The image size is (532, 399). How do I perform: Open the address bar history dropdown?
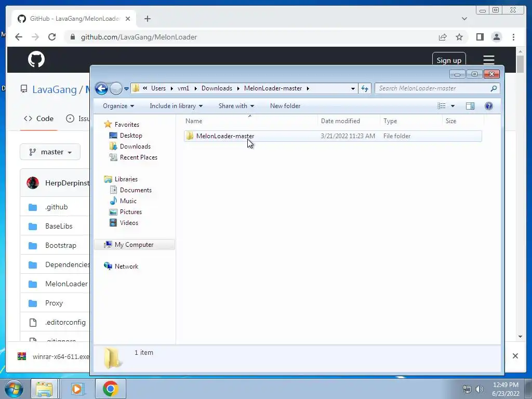(353, 88)
